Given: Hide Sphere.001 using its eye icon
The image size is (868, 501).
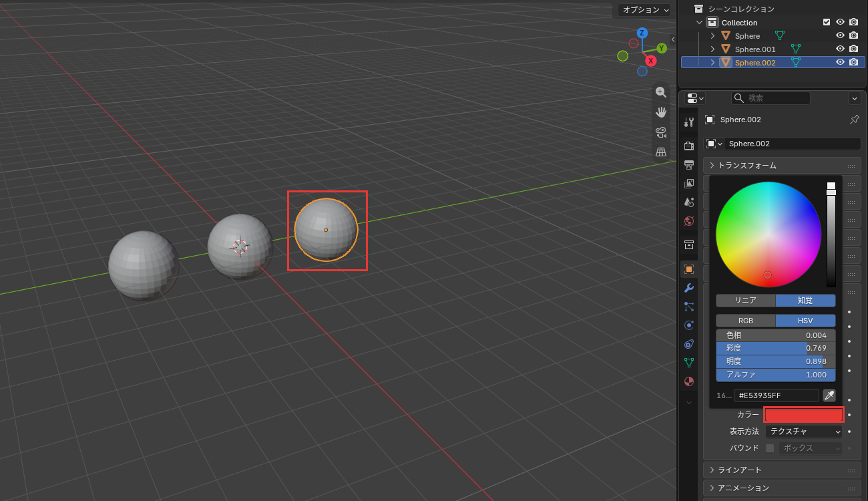Looking at the screenshot, I should (x=841, y=49).
